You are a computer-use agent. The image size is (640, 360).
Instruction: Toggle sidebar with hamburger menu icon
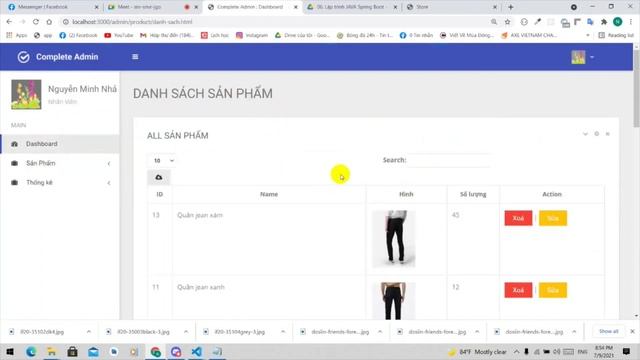(135, 57)
